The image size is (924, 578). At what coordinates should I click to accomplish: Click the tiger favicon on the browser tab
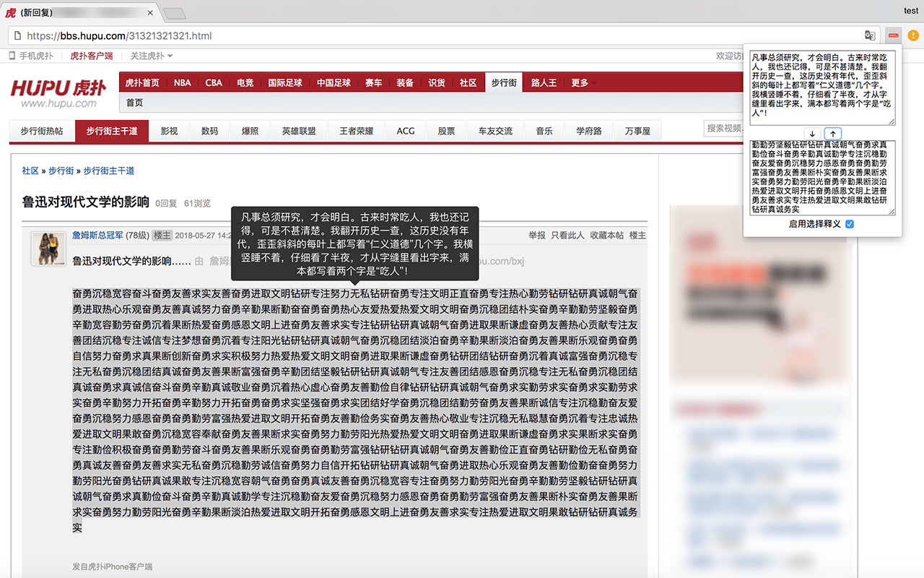[11, 12]
